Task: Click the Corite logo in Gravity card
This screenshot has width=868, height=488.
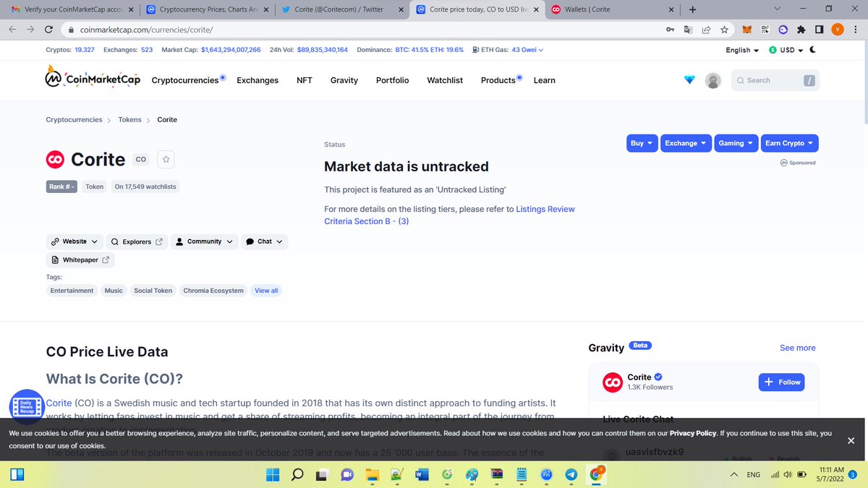Action: pos(613,382)
